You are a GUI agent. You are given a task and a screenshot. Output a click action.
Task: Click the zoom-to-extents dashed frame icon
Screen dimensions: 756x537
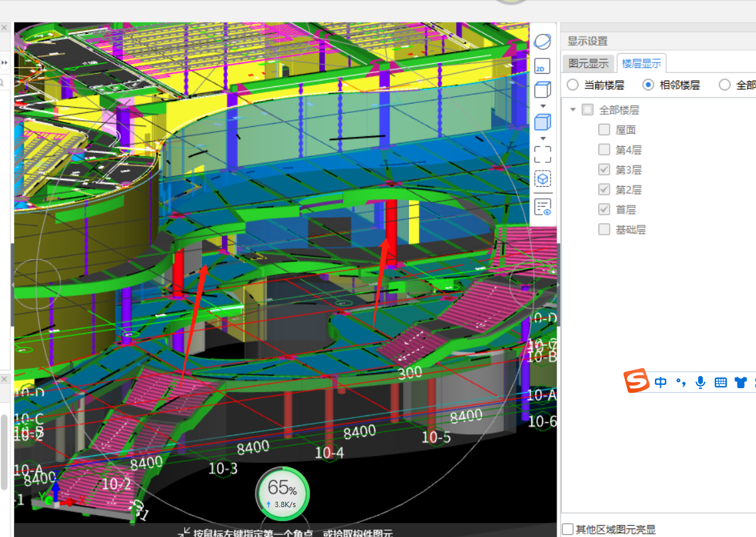543,155
